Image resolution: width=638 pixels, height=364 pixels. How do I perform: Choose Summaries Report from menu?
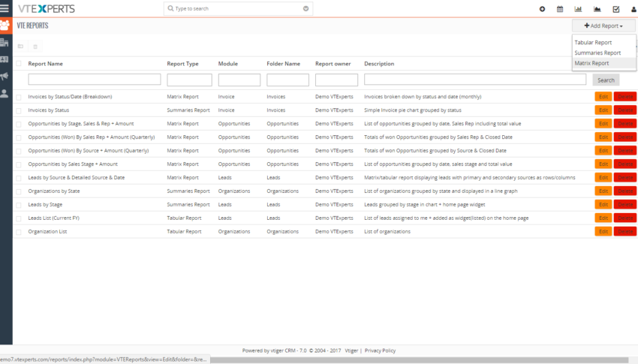(597, 53)
